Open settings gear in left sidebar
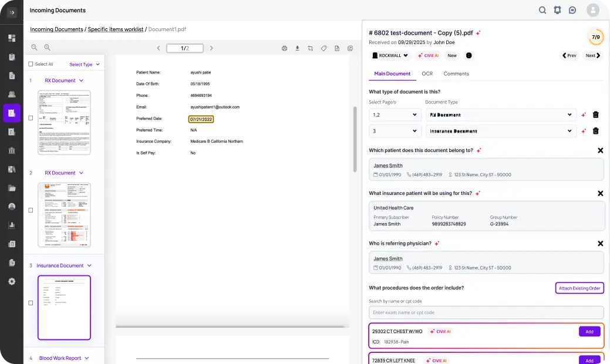This screenshot has width=610, height=364. tap(12, 281)
